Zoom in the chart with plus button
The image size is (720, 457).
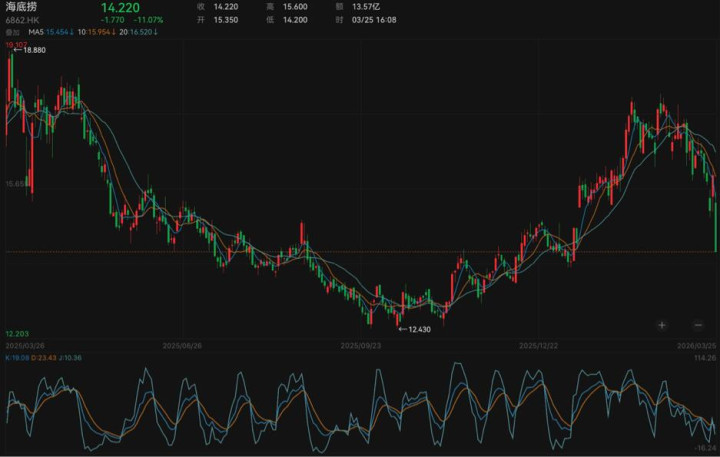coord(662,324)
